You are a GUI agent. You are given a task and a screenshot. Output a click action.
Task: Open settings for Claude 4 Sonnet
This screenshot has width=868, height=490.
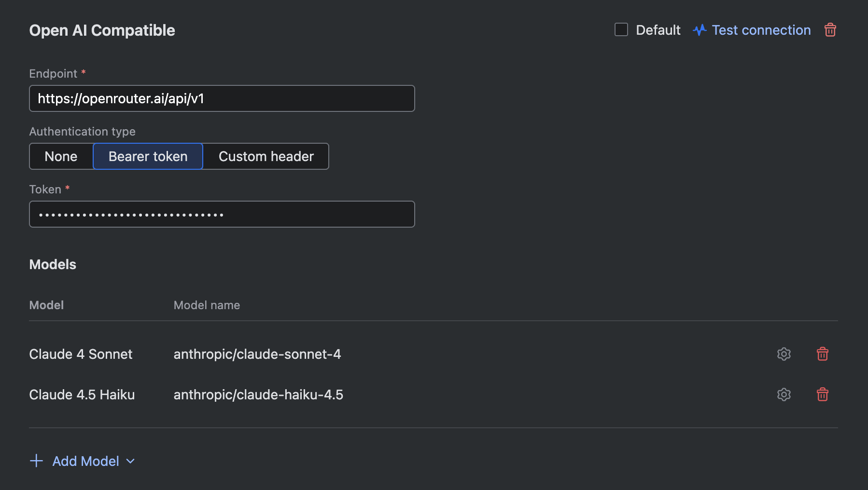click(784, 354)
